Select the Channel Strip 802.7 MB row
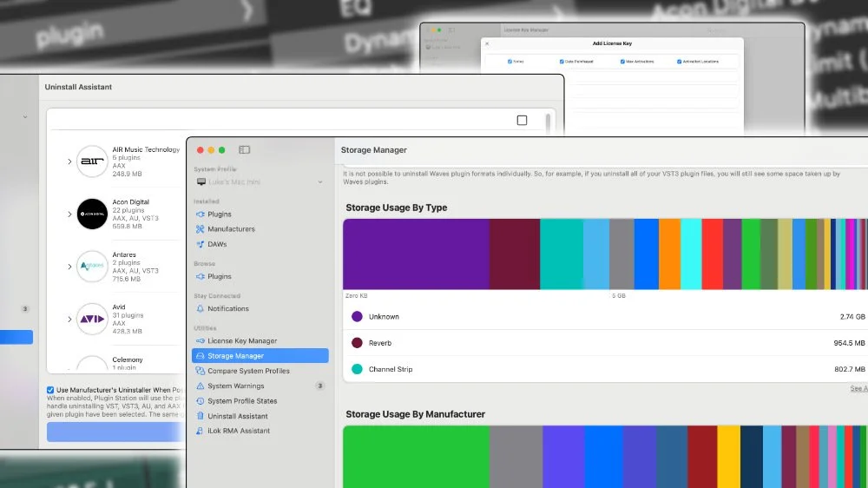 pyautogui.click(x=606, y=369)
